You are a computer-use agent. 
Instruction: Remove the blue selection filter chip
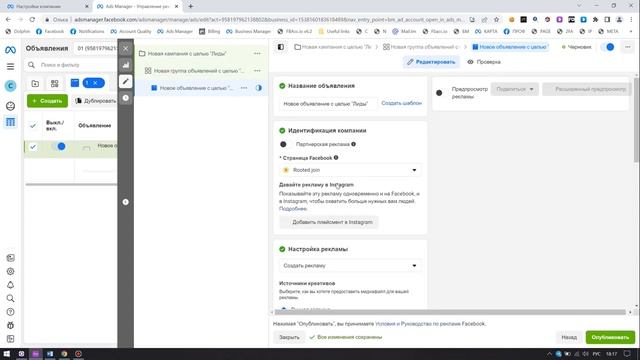point(95,83)
